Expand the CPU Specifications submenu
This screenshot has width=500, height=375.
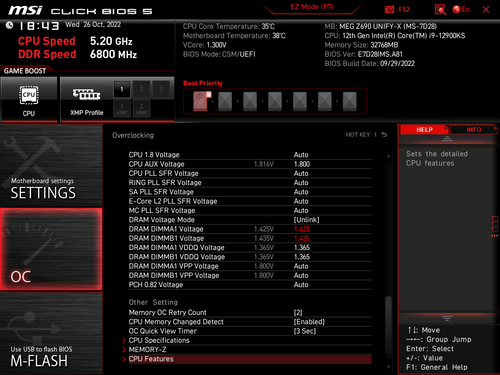250,340
